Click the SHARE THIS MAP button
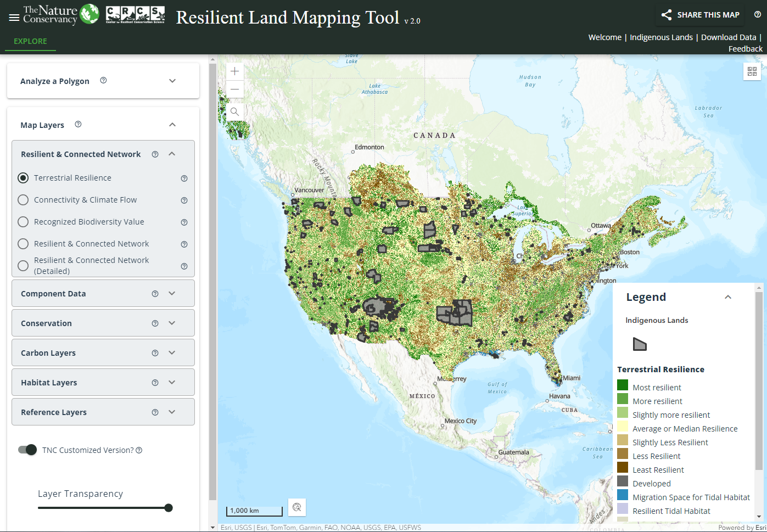 [x=701, y=15]
